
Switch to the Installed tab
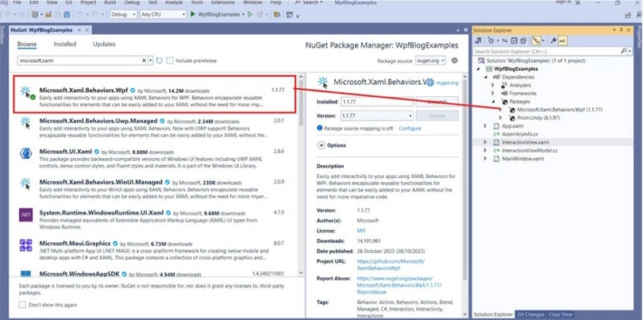[65, 44]
